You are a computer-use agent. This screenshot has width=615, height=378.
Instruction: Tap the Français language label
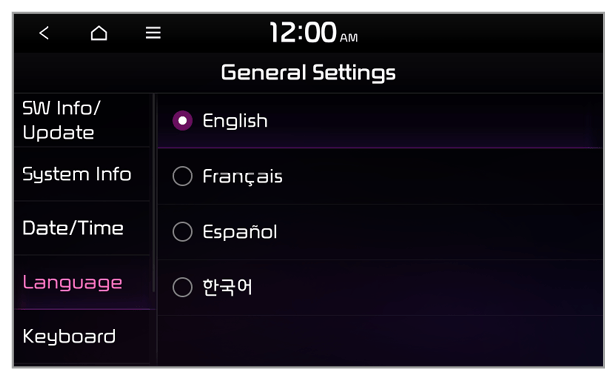pos(242,176)
